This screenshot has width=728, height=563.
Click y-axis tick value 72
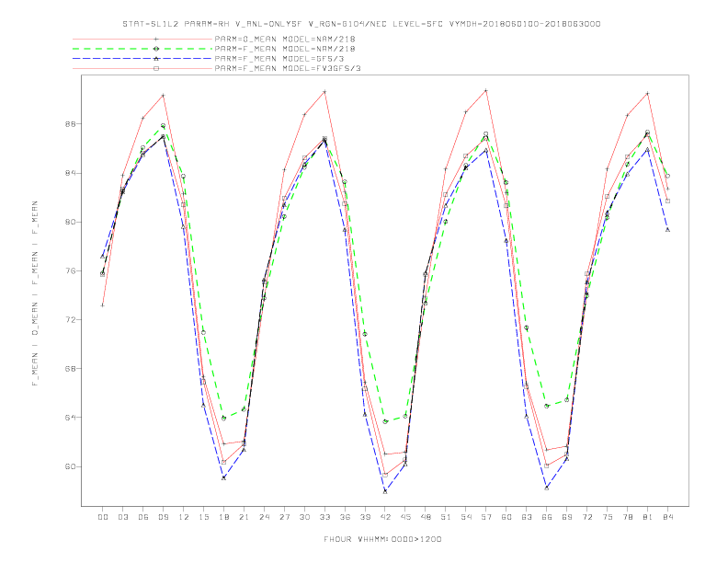tap(70, 319)
